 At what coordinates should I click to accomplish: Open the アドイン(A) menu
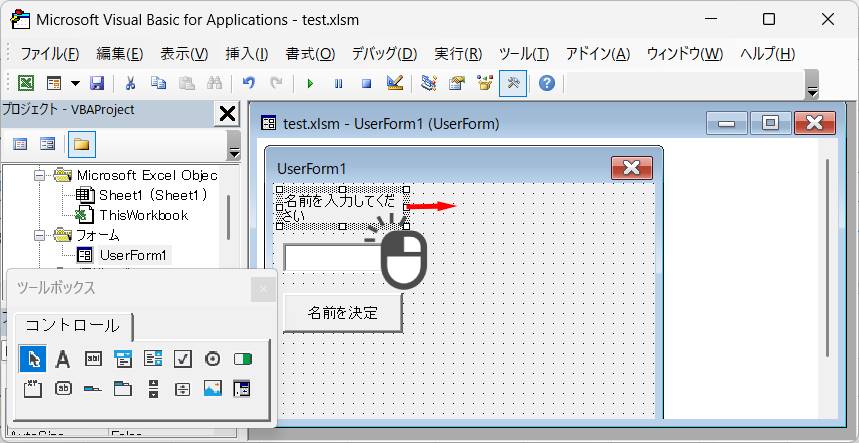click(598, 54)
